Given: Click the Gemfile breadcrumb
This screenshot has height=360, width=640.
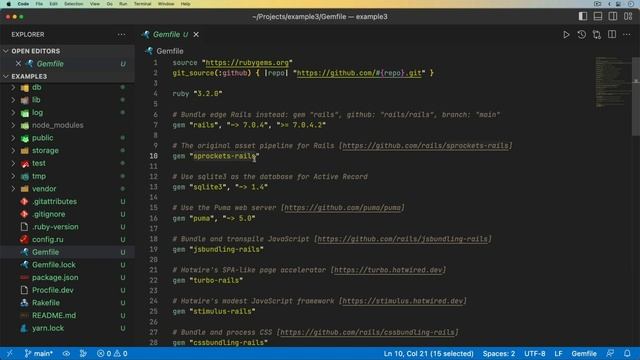Looking at the screenshot, I should [x=164, y=51].
